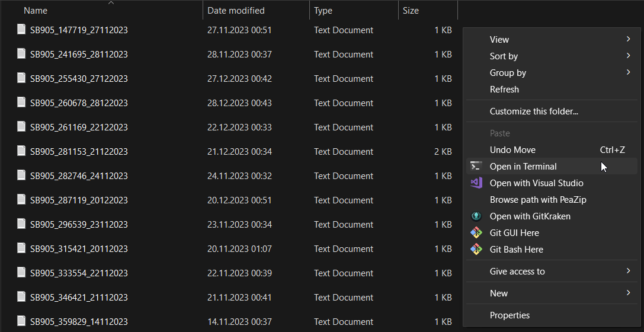The height and width of the screenshot is (332, 644).
Task: Click the text file icon of SB905_147719_27112023
Action: pyautogui.click(x=21, y=30)
